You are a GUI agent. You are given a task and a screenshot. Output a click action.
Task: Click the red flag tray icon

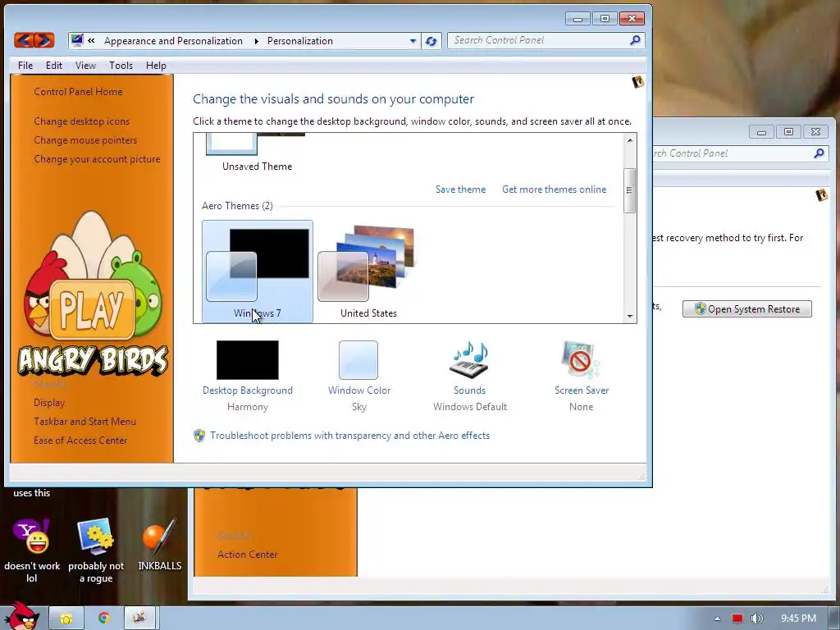click(737, 619)
